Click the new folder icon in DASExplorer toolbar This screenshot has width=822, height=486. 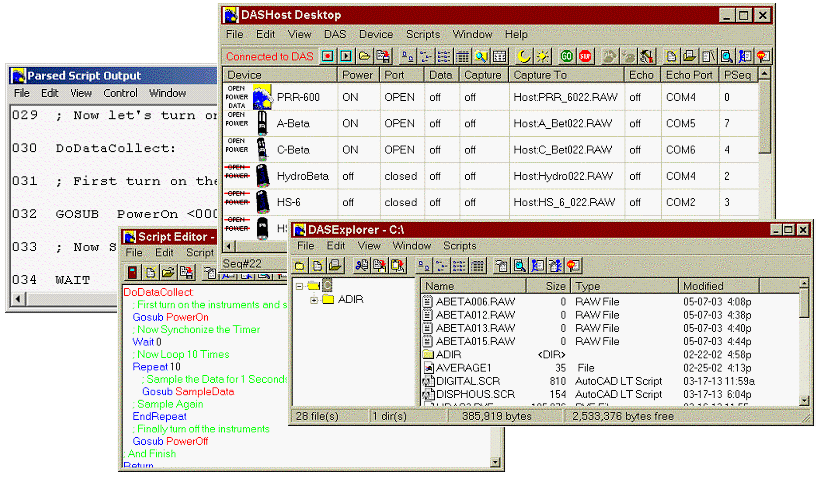tap(300, 265)
